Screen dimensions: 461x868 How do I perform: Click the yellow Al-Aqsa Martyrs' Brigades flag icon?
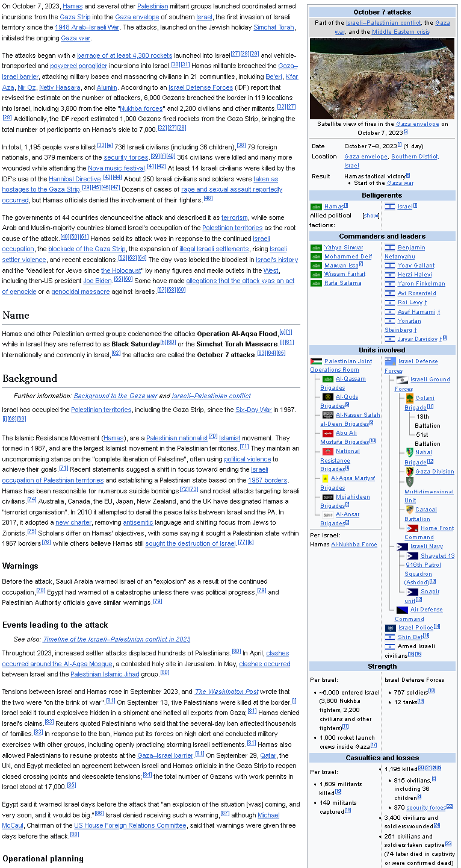(325, 478)
